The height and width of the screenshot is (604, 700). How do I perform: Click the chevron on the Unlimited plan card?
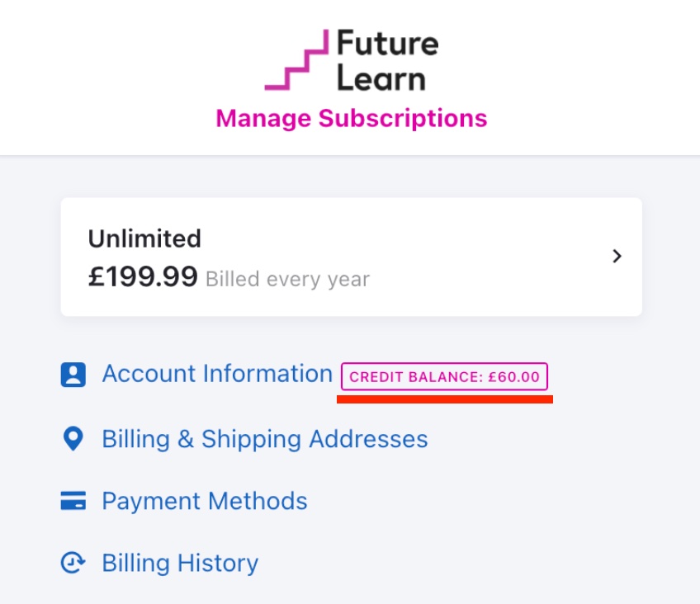[616, 256]
